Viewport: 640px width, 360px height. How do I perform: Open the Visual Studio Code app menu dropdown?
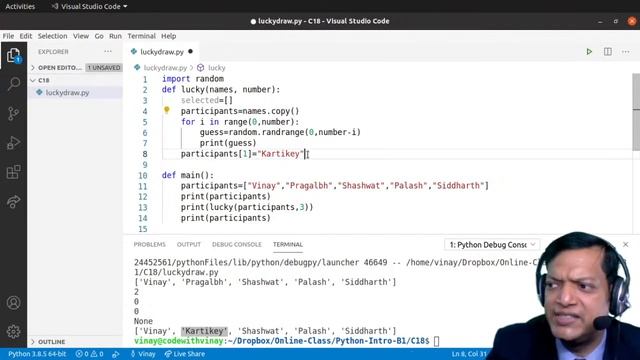(x=89, y=7)
